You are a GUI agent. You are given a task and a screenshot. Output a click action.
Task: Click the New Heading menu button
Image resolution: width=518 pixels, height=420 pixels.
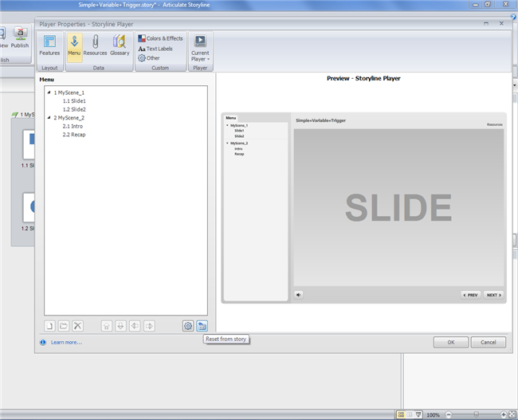pos(49,326)
